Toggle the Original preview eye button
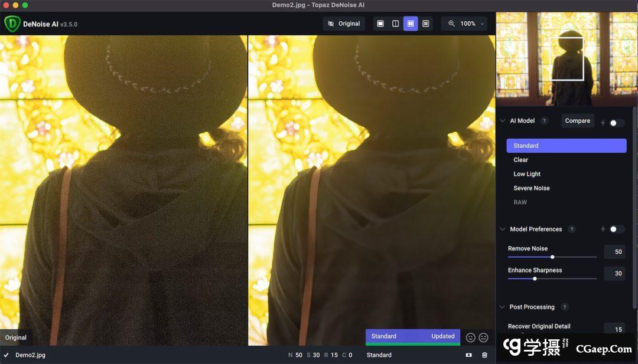 [x=344, y=24]
